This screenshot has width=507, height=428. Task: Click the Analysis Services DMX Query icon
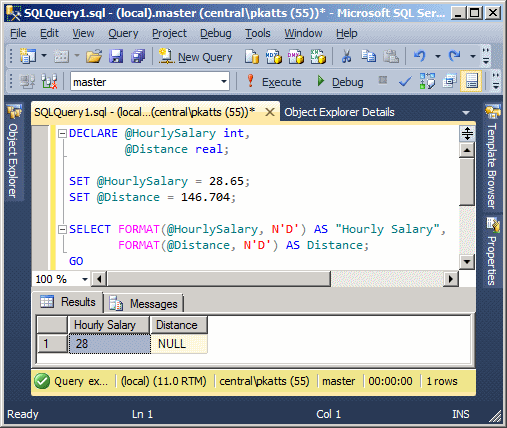(296, 56)
